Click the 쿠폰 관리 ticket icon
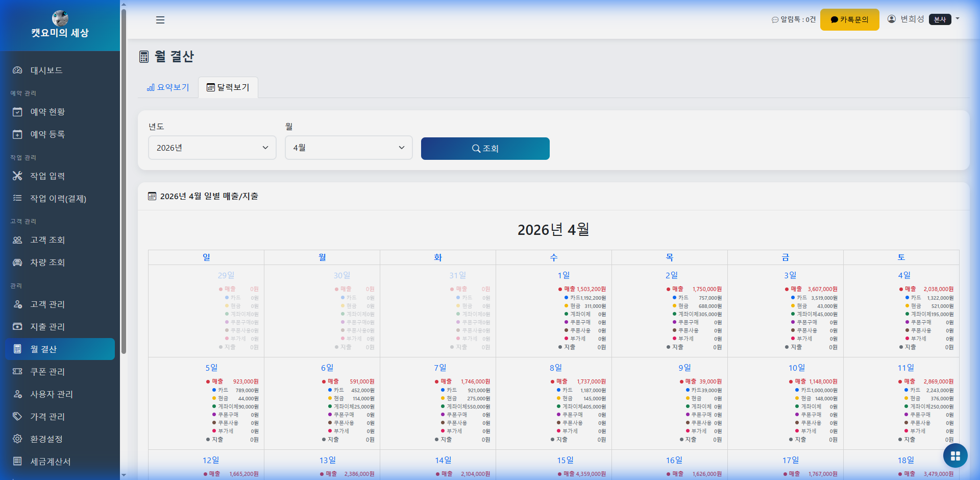Viewport: 980px width, 480px height. (17, 372)
